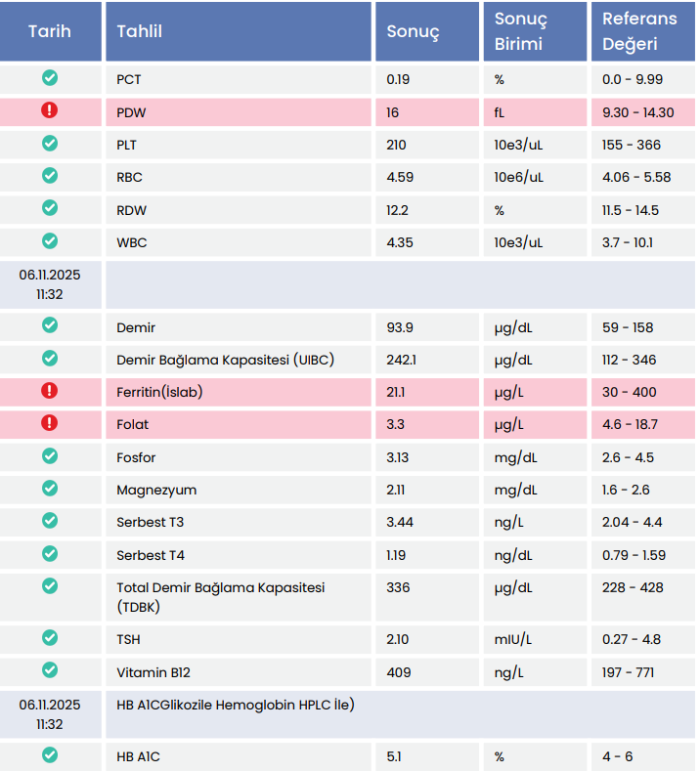Screen dimensions: 700x772
Task: Click the green check icon for TSH
Action: point(50,637)
